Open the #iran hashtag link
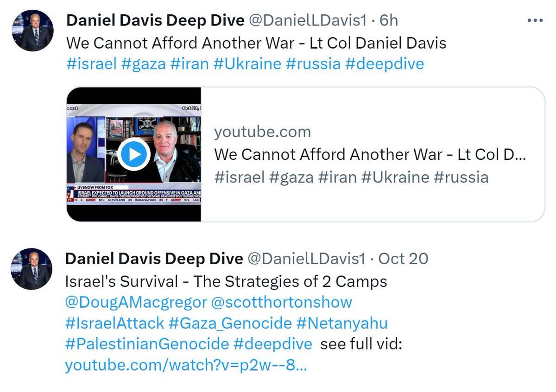 tap(190, 64)
